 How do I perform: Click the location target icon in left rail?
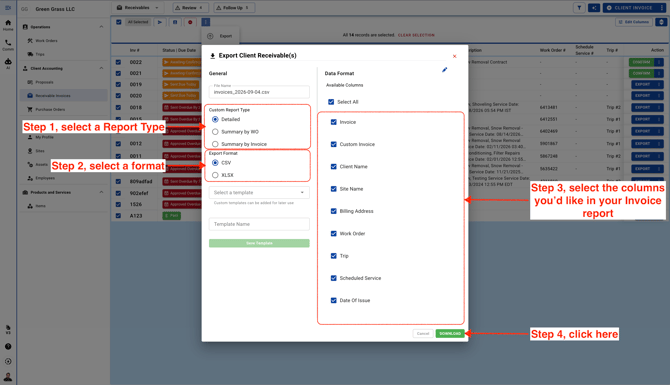(8, 361)
